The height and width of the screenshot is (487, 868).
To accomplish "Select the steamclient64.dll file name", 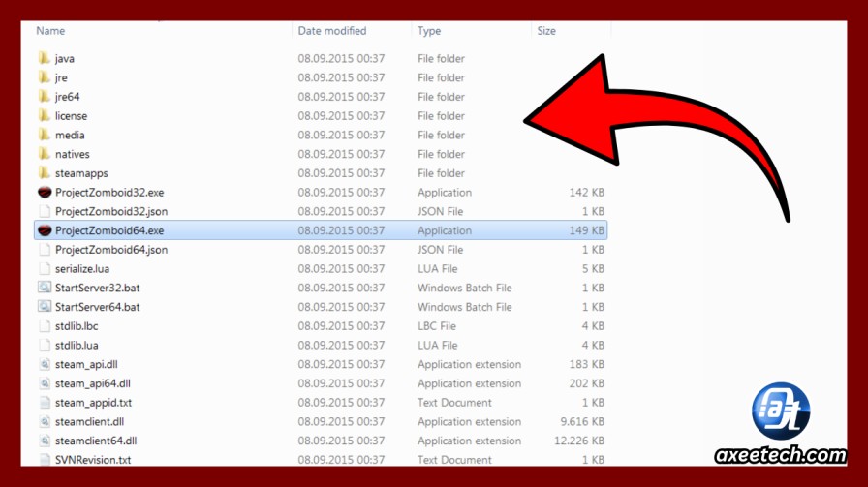I will pyautogui.click(x=96, y=441).
